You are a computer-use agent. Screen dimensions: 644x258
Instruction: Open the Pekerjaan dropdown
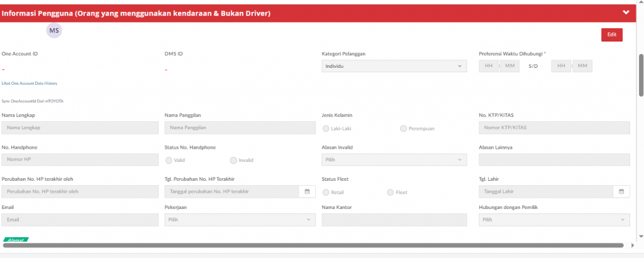[x=240, y=220]
